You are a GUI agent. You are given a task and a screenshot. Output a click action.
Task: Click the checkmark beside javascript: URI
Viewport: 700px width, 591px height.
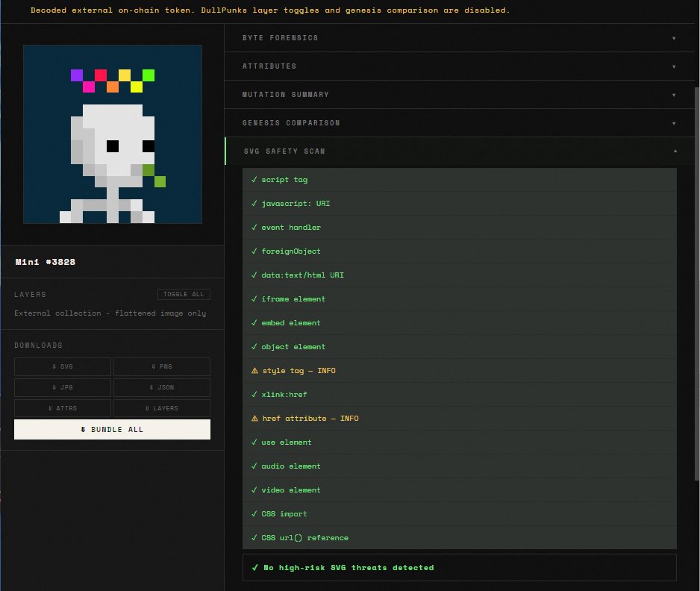coord(254,203)
